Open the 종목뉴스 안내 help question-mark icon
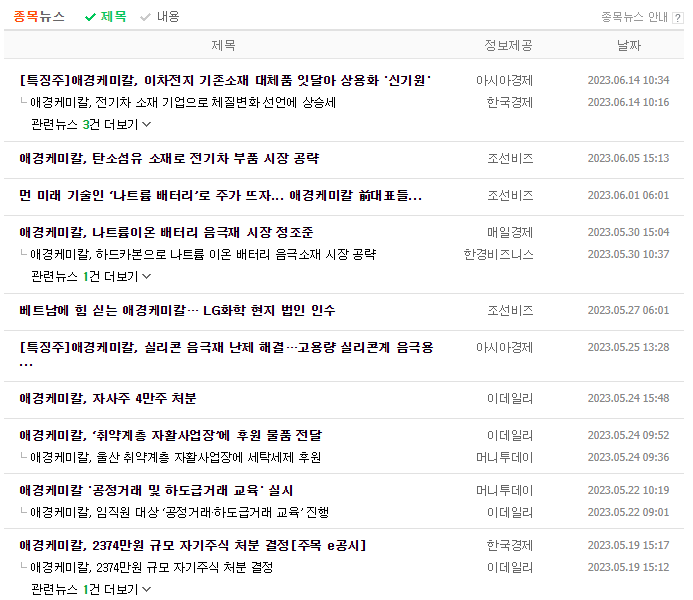The height and width of the screenshot is (600, 693). (x=677, y=18)
